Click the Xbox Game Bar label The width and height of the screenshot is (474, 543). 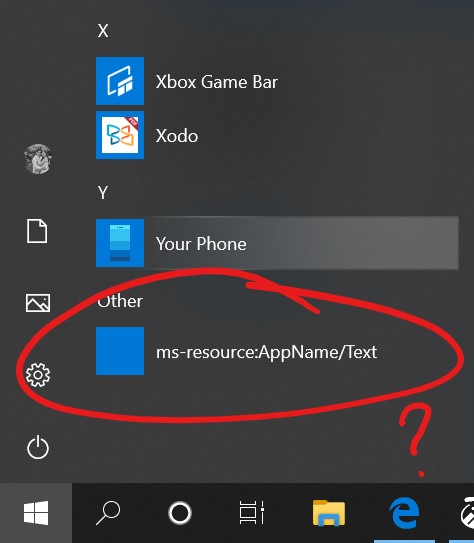pyautogui.click(x=217, y=82)
